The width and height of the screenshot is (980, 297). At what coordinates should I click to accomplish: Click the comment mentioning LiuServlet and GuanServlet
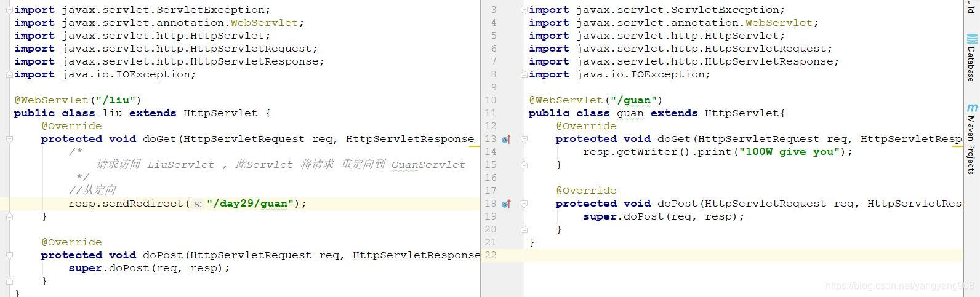[x=281, y=165]
